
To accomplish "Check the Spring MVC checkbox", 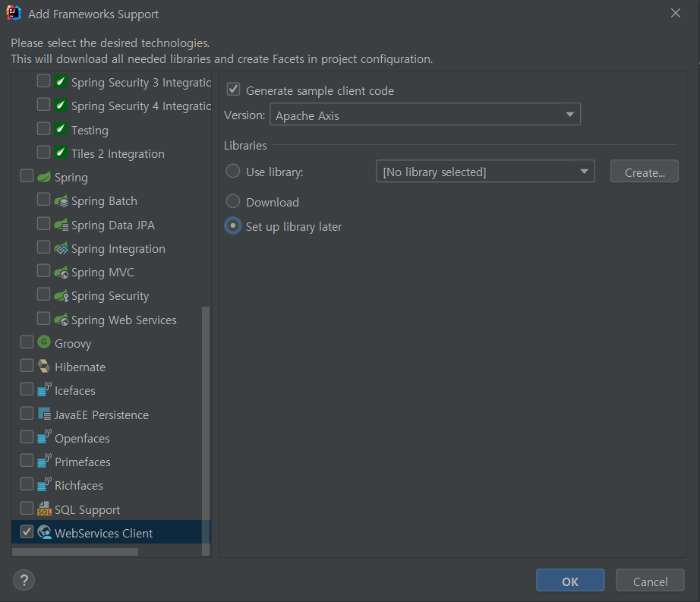I will pyautogui.click(x=43, y=271).
